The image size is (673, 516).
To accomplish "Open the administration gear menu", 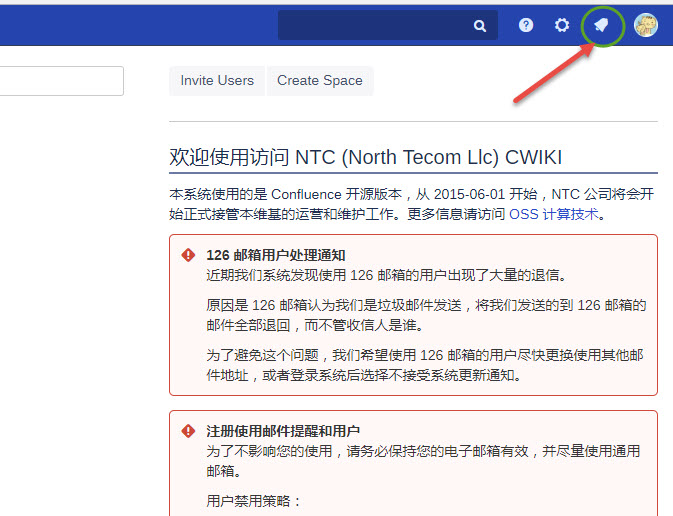I will pos(561,25).
